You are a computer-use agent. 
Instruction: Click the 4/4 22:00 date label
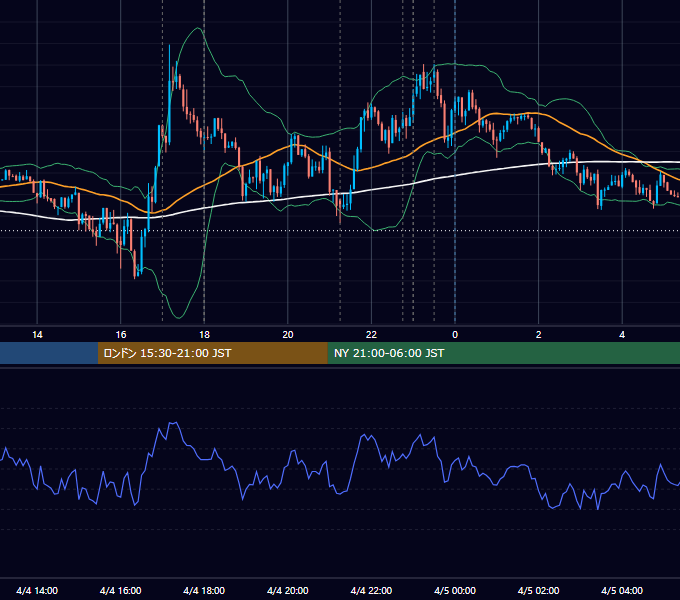[x=371, y=590]
